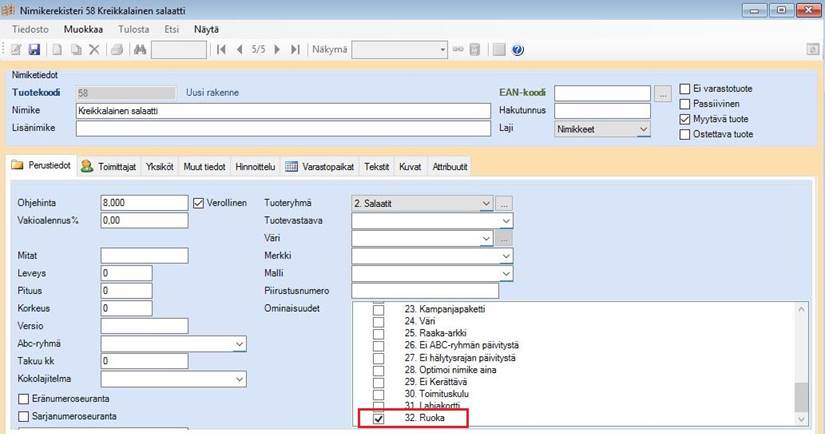Go to the first record
Image resolution: width=825 pixels, height=434 pixels.
click(x=220, y=49)
